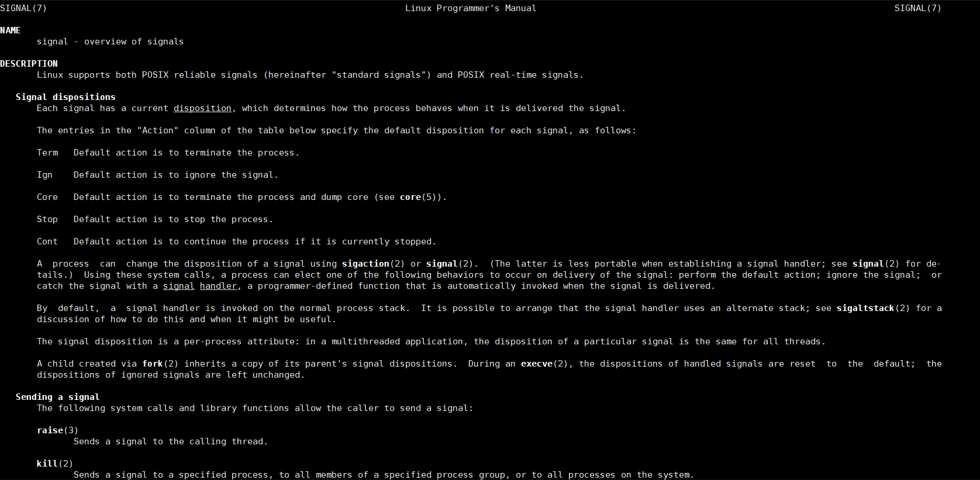Click the NAME section heading
The height and width of the screenshot is (480, 980).
point(11,30)
